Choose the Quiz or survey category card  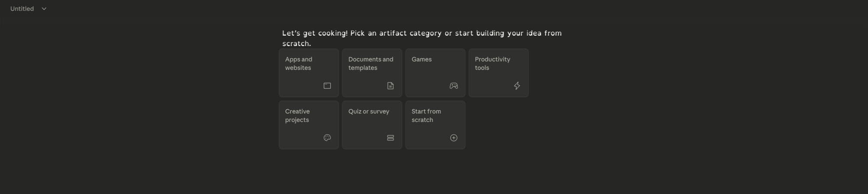click(372, 125)
